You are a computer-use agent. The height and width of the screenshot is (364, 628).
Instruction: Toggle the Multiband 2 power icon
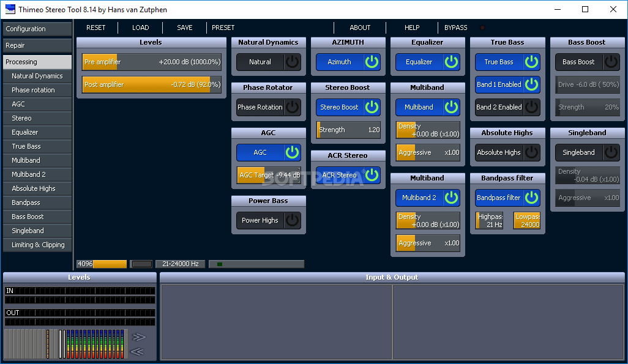pos(451,198)
